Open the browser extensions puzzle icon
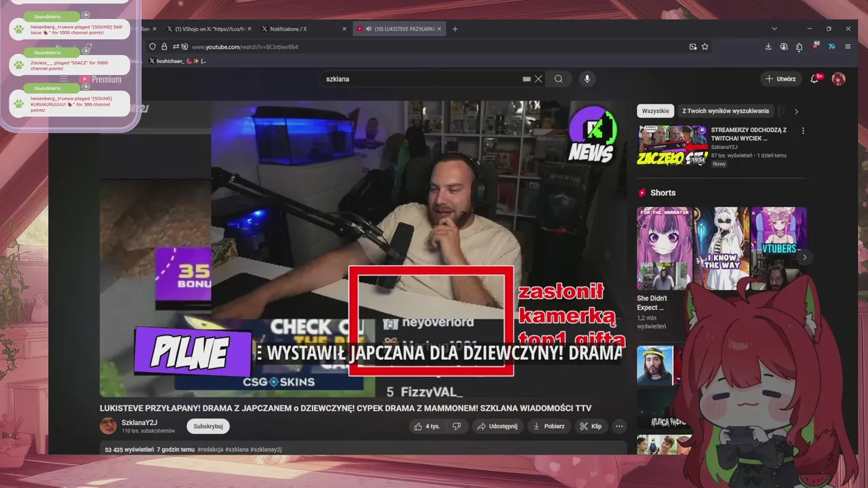The image size is (868, 488). (800, 47)
